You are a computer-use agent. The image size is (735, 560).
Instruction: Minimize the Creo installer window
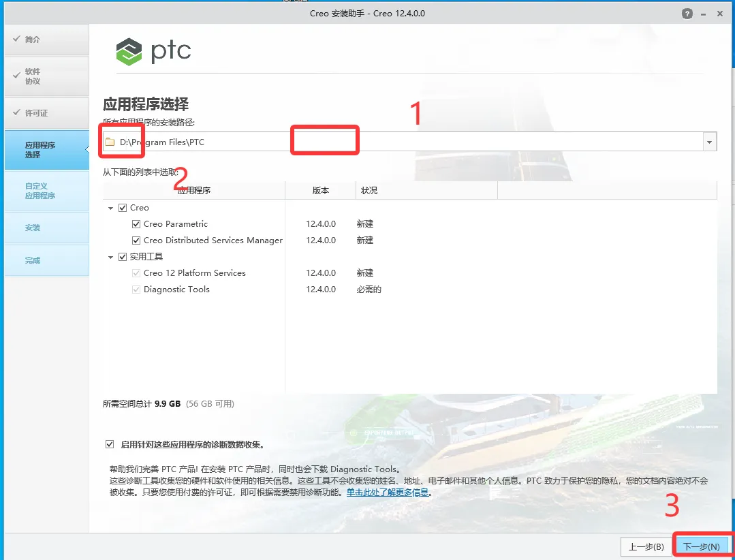(x=703, y=14)
